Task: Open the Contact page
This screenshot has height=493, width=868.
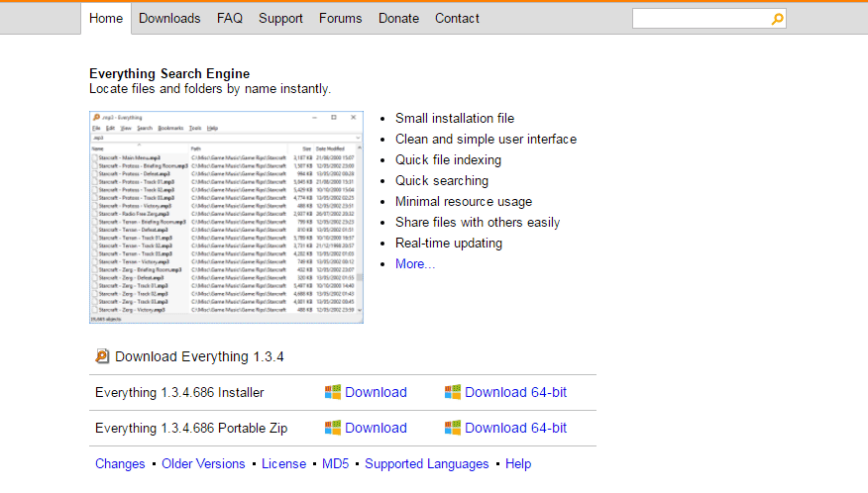Action: pyautogui.click(x=457, y=18)
